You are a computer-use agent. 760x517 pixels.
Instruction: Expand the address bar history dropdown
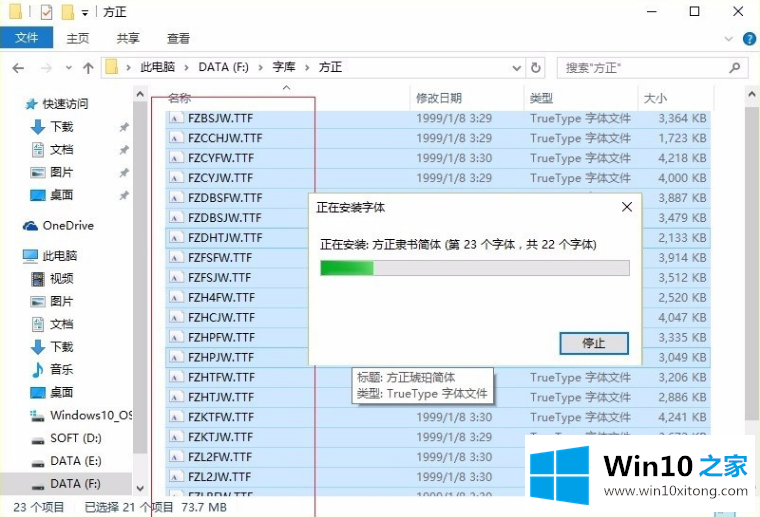(x=517, y=68)
